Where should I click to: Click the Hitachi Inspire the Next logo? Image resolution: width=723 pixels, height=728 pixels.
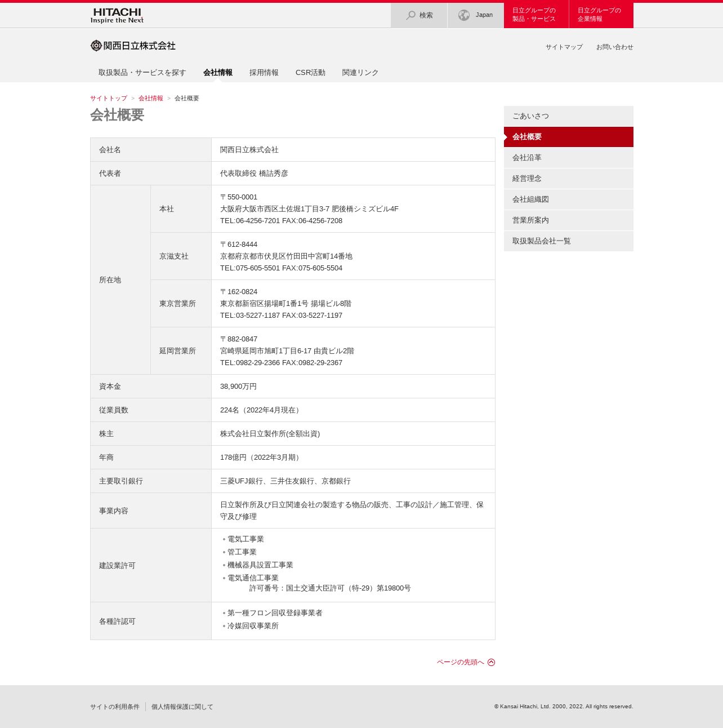coord(117,15)
